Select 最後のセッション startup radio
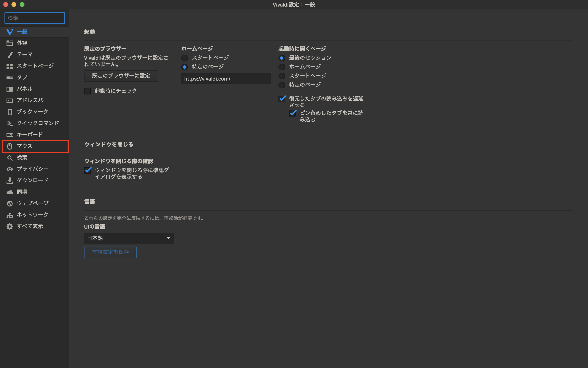This screenshot has height=368, width=588. pyautogui.click(x=282, y=58)
